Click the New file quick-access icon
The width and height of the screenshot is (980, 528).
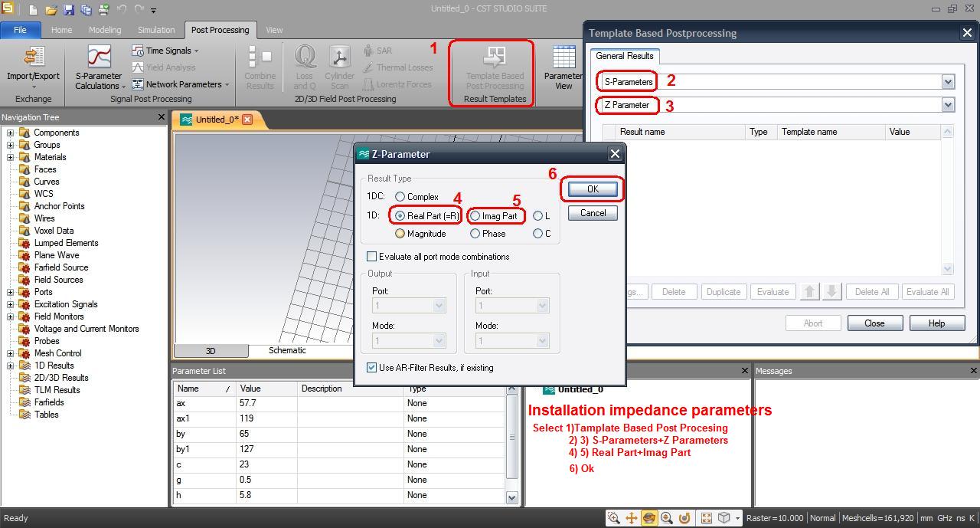click(x=34, y=10)
